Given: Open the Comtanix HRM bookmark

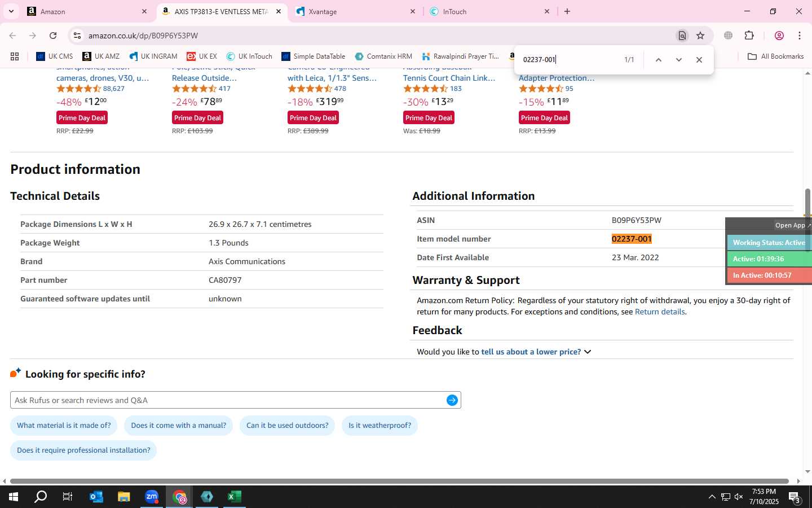Looking at the screenshot, I should (383, 56).
